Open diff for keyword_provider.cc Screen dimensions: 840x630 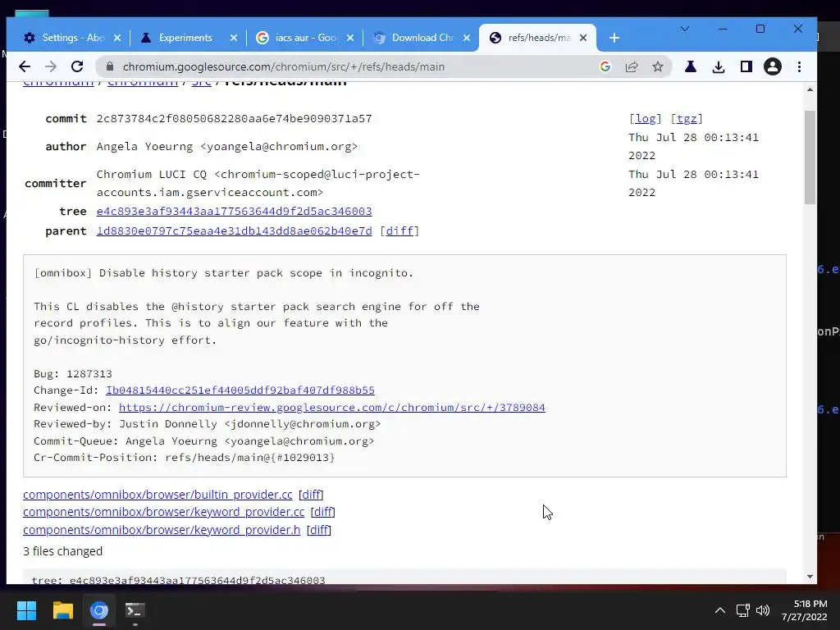click(x=322, y=512)
